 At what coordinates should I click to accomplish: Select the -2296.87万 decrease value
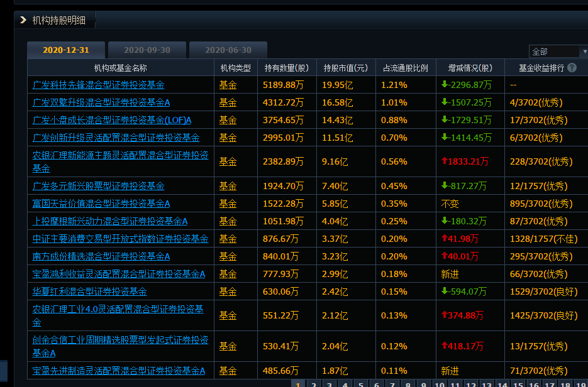[466, 85]
